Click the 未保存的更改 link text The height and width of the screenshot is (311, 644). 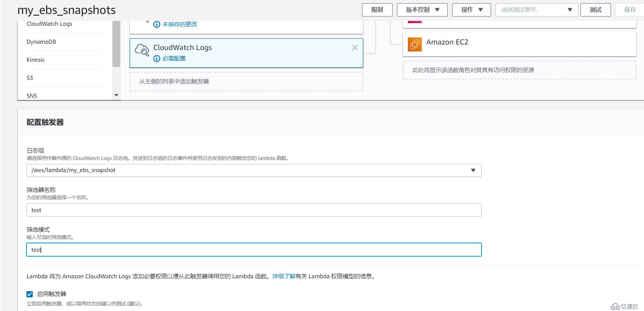pos(180,24)
